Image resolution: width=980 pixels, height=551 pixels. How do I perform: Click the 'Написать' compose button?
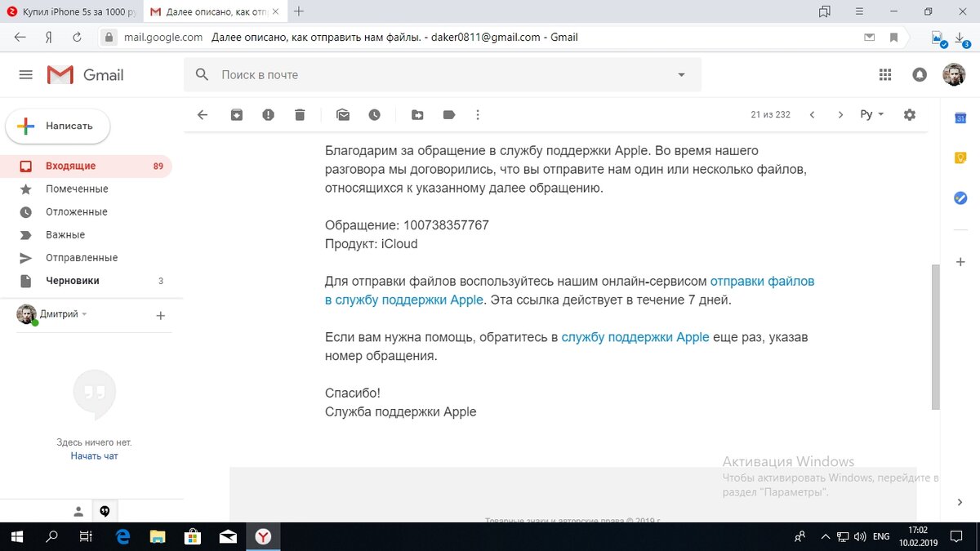click(58, 127)
